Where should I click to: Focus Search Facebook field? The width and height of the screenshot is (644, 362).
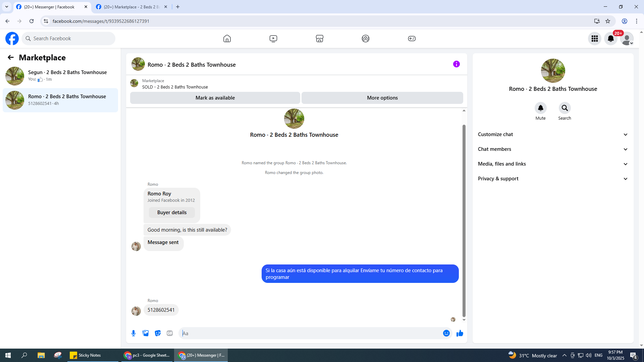68,39
